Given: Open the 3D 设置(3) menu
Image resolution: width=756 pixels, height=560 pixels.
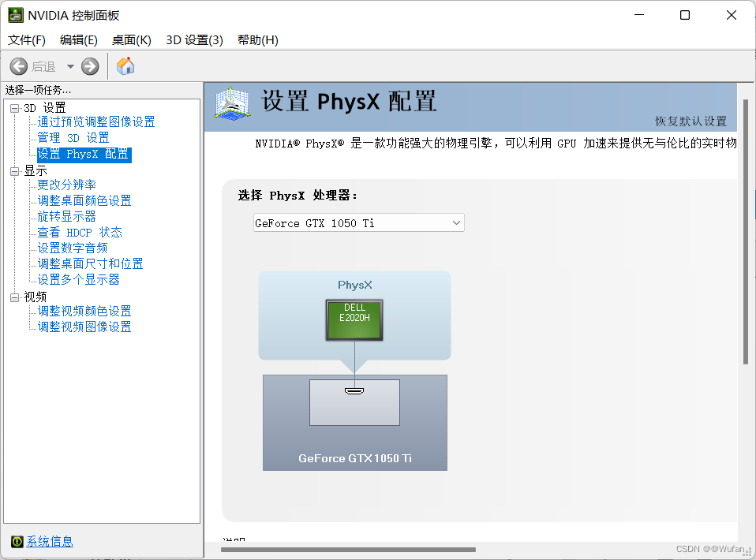Looking at the screenshot, I should coord(194,40).
